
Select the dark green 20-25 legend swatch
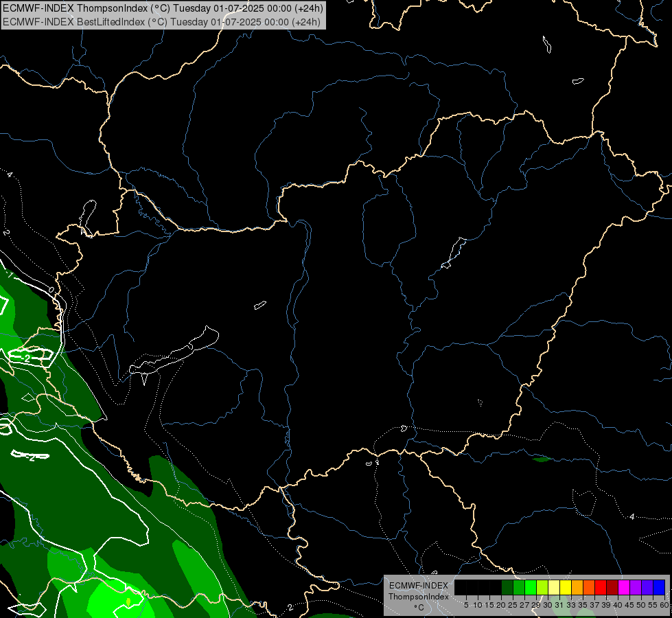point(507,587)
